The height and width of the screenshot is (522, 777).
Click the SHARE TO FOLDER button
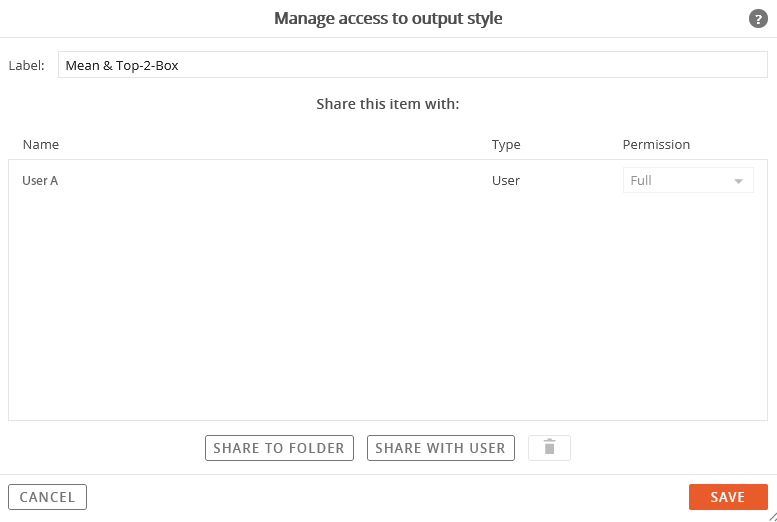pos(279,448)
